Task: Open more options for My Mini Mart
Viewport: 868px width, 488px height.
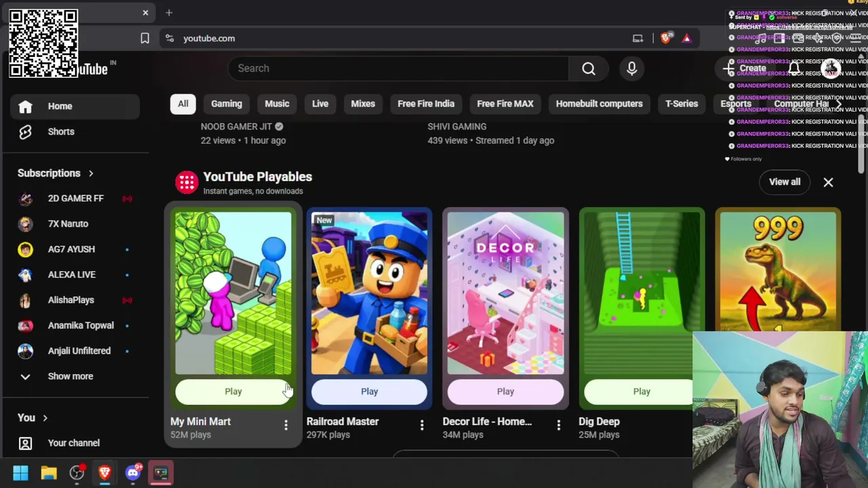Action: 285,425
